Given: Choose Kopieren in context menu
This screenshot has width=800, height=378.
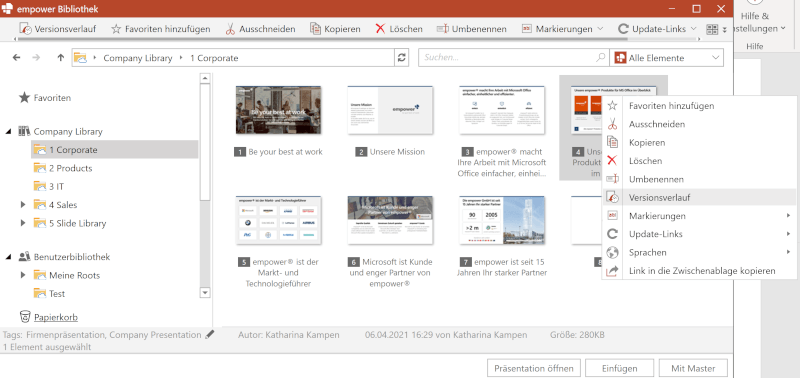Looking at the screenshot, I should coord(699,143).
